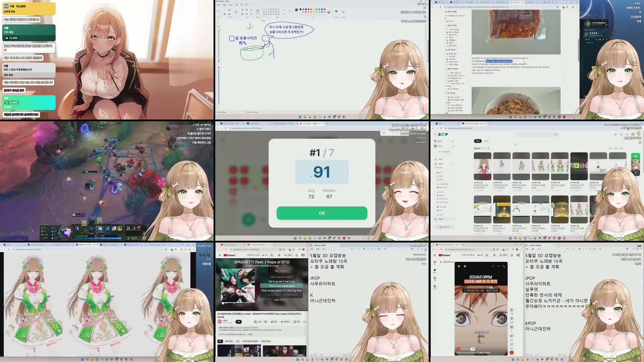The height and width of the screenshot is (362, 644).
Task: Click the 구독 subscribe button under the video
Action: point(239,322)
